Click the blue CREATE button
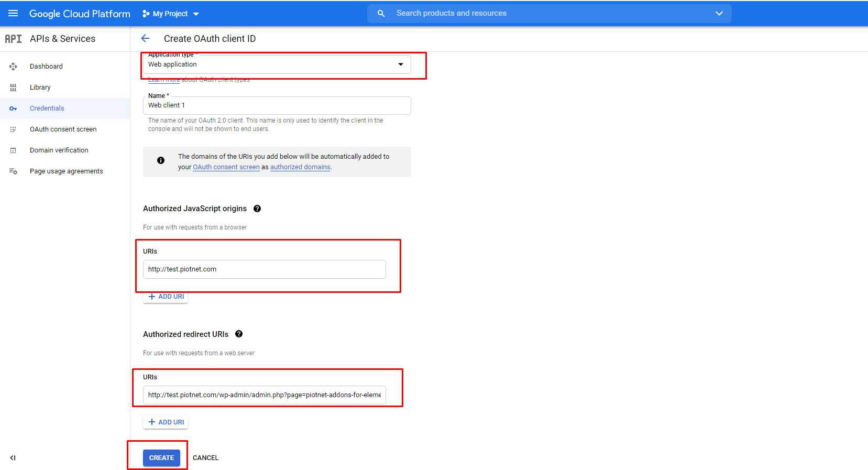This screenshot has height=470, width=868. pyautogui.click(x=161, y=457)
